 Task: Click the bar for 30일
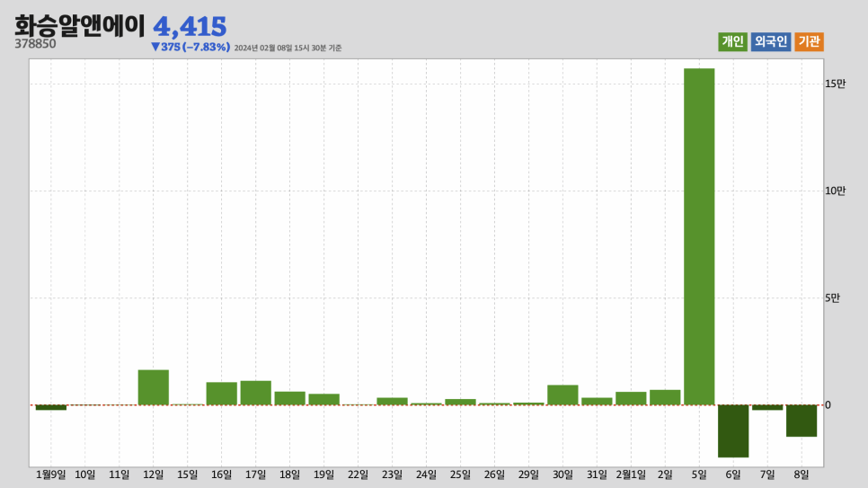[x=562, y=395]
